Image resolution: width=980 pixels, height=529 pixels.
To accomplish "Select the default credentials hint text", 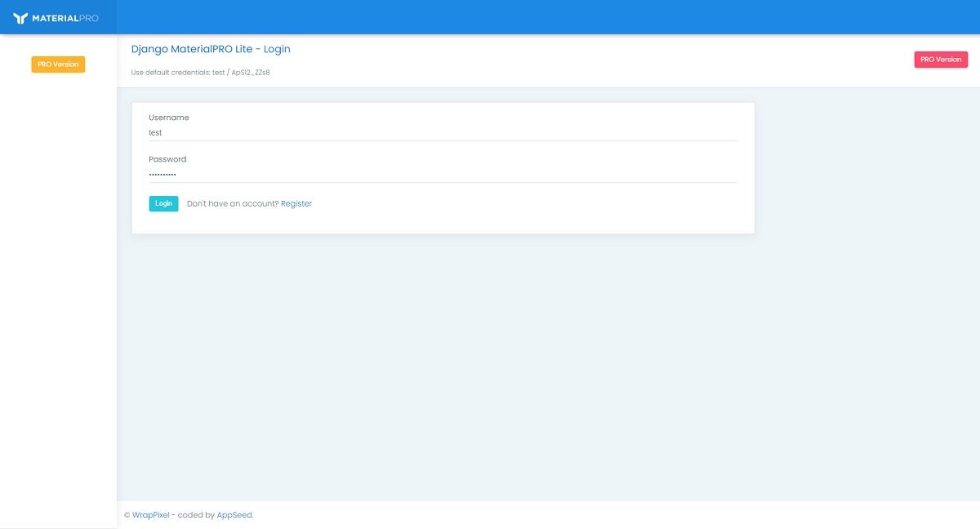I will (x=200, y=73).
